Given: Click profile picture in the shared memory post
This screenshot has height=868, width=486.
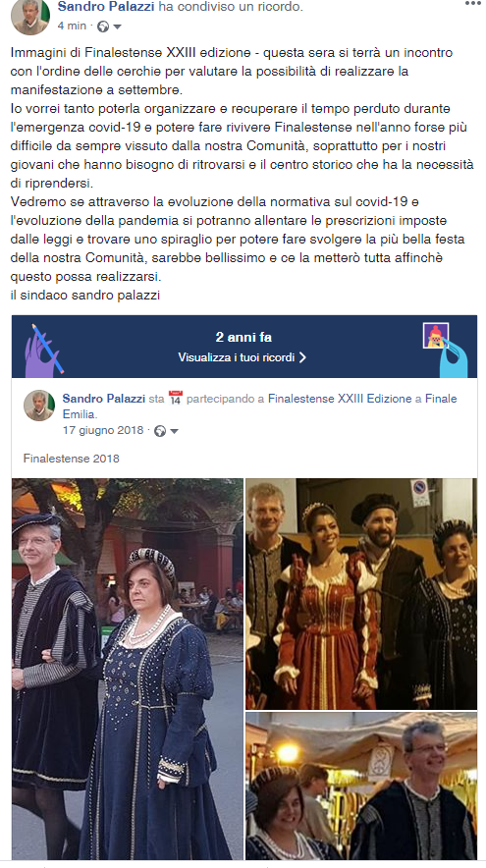Looking at the screenshot, I should (39, 406).
